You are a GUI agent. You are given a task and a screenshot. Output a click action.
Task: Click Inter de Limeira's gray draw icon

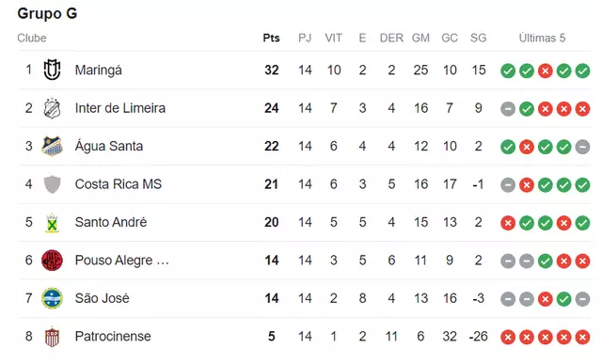[x=508, y=109]
